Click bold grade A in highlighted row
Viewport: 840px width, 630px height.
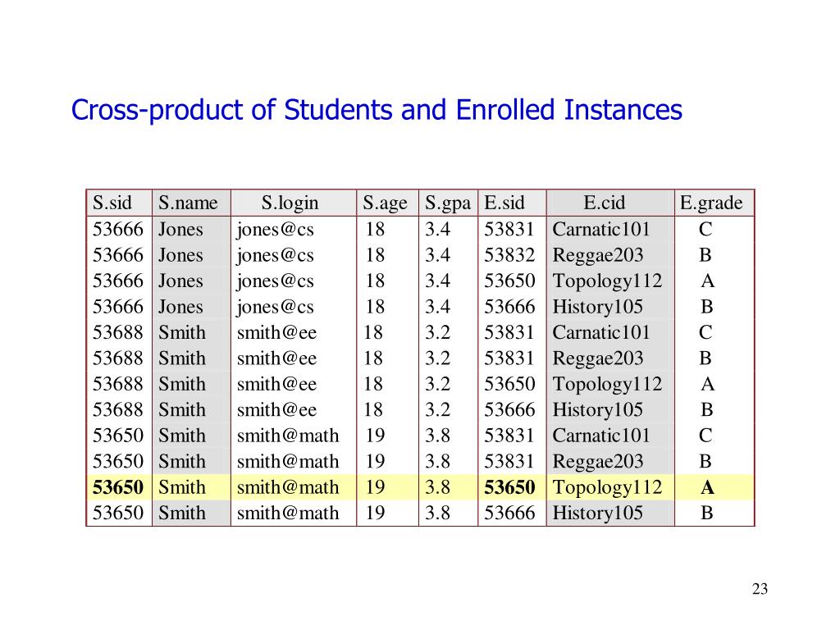pyautogui.click(x=707, y=487)
